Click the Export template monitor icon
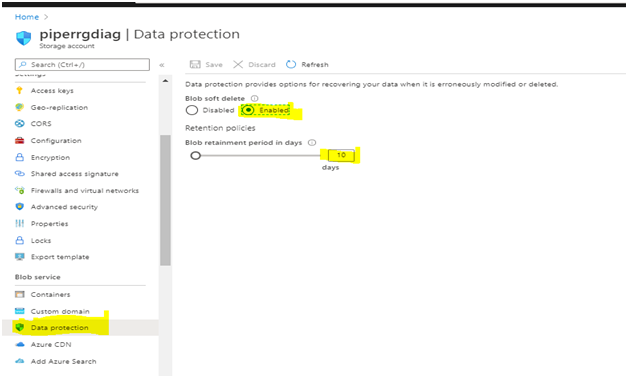The width and height of the screenshot is (628, 378). 19,257
